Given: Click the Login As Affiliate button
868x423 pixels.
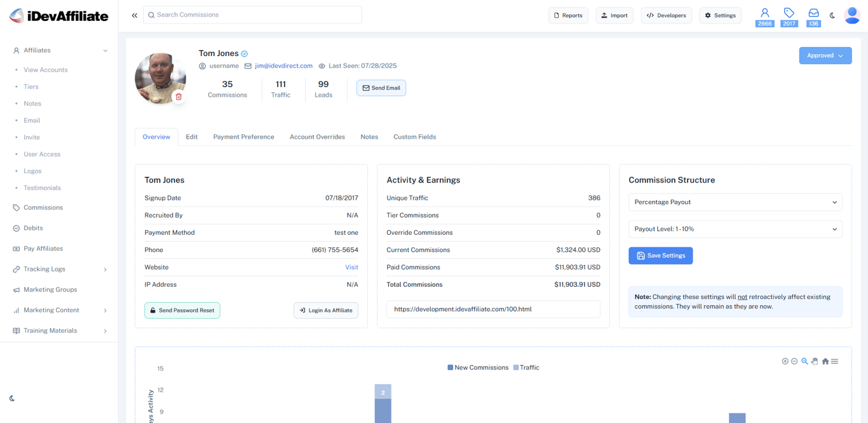Looking at the screenshot, I should tap(326, 310).
